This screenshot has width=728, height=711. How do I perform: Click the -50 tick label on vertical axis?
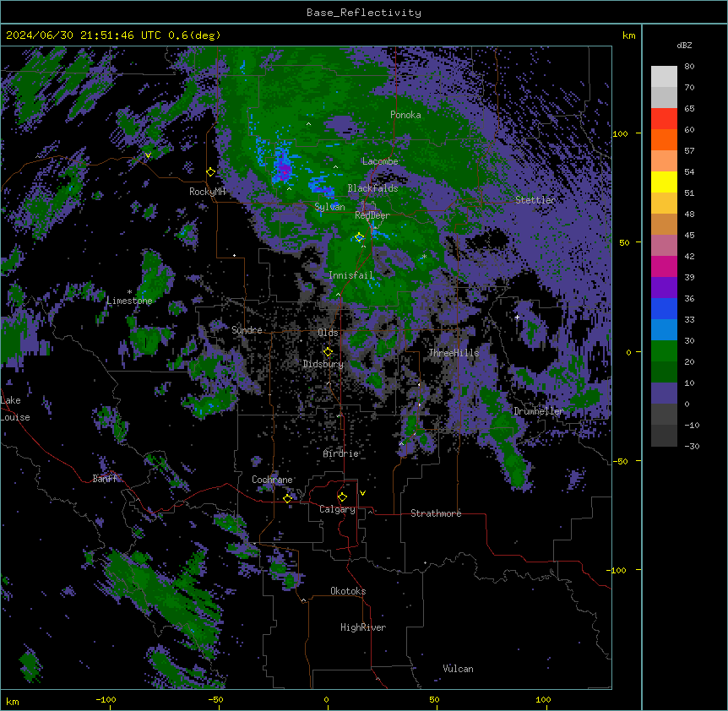click(620, 461)
